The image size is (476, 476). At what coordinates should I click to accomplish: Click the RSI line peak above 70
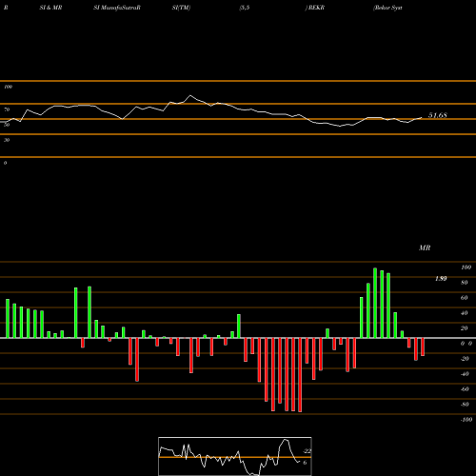190,95
